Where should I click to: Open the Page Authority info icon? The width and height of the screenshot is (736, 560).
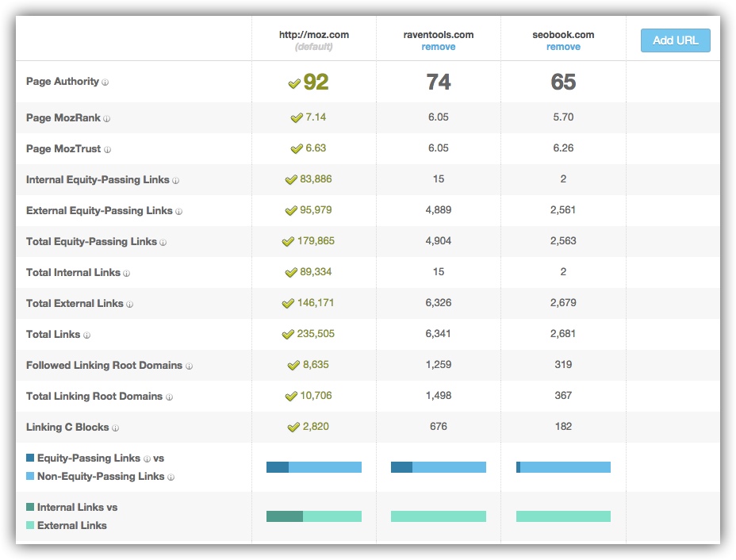pos(105,82)
